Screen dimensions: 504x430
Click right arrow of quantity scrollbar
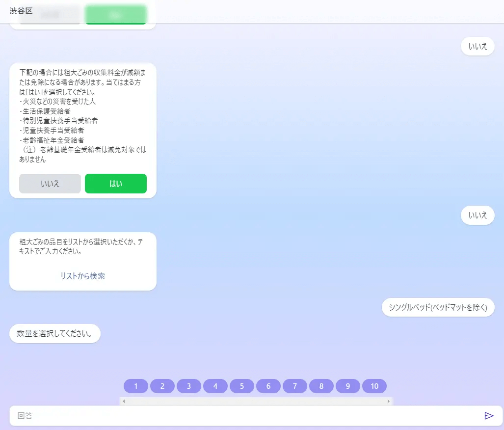pos(388,401)
